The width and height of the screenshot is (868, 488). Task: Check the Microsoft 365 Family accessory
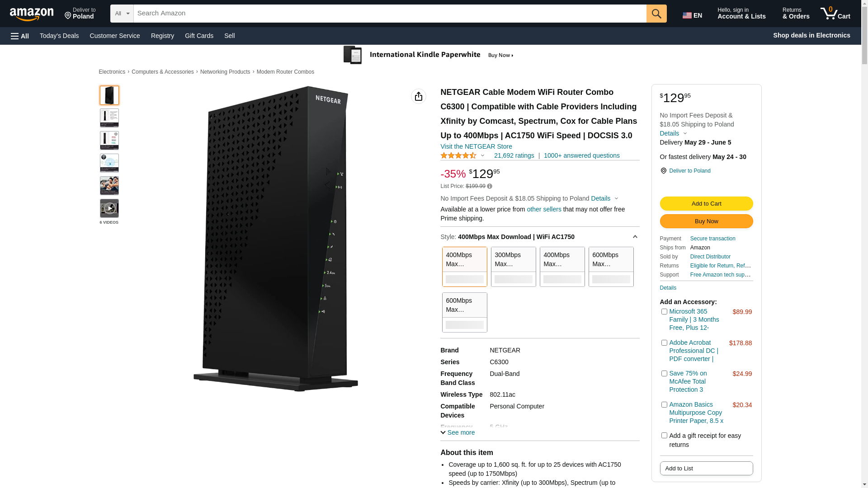(664, 312)
